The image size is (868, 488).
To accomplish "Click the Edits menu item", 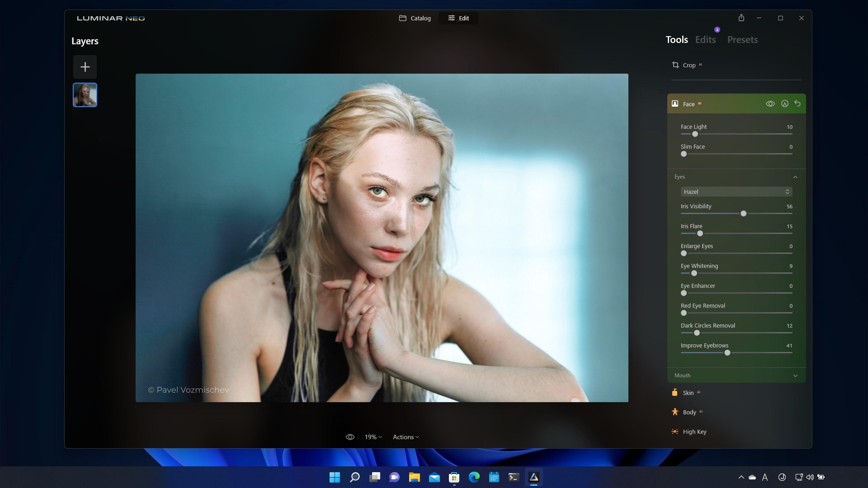I will [x=706, y=39].
